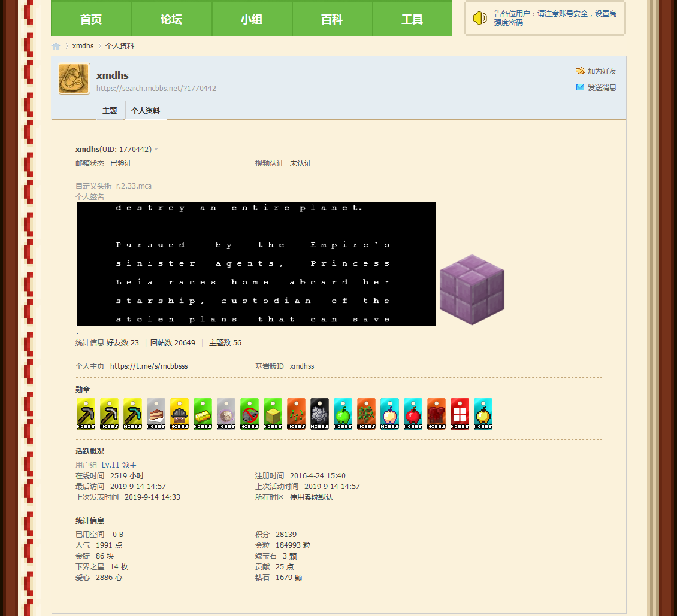Screen dimensions: 677x616
Task: Click the gold ingot medal
Action: pyautogui.click(x=203, y=414)
